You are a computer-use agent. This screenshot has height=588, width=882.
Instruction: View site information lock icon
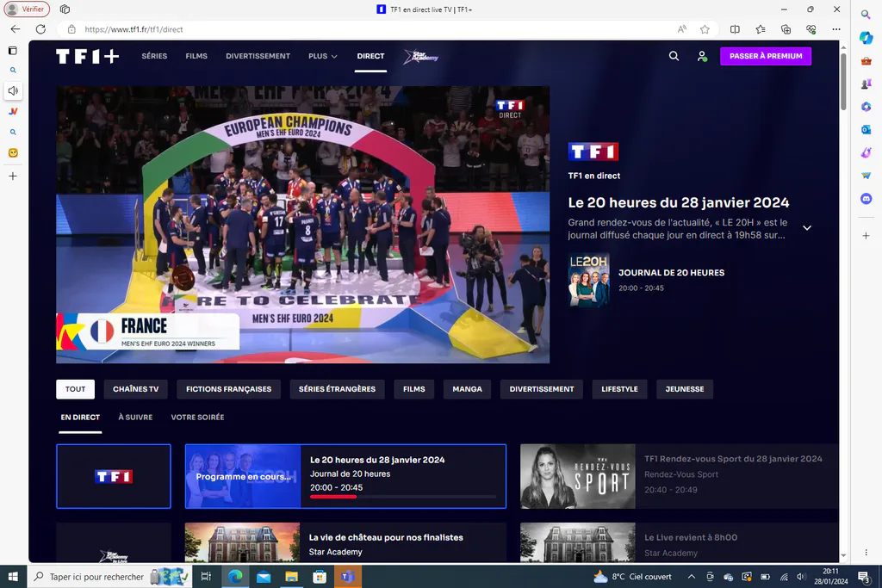coord(71,29)
